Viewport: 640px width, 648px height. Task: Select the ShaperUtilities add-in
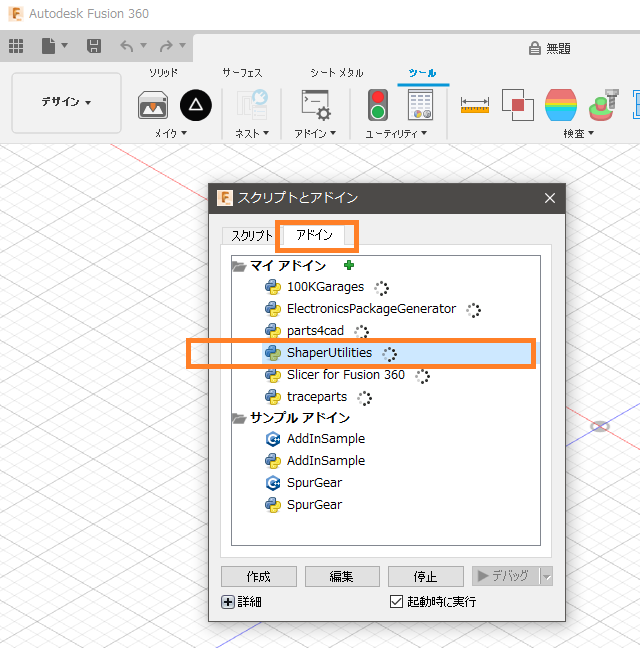[x=329, y=353]
